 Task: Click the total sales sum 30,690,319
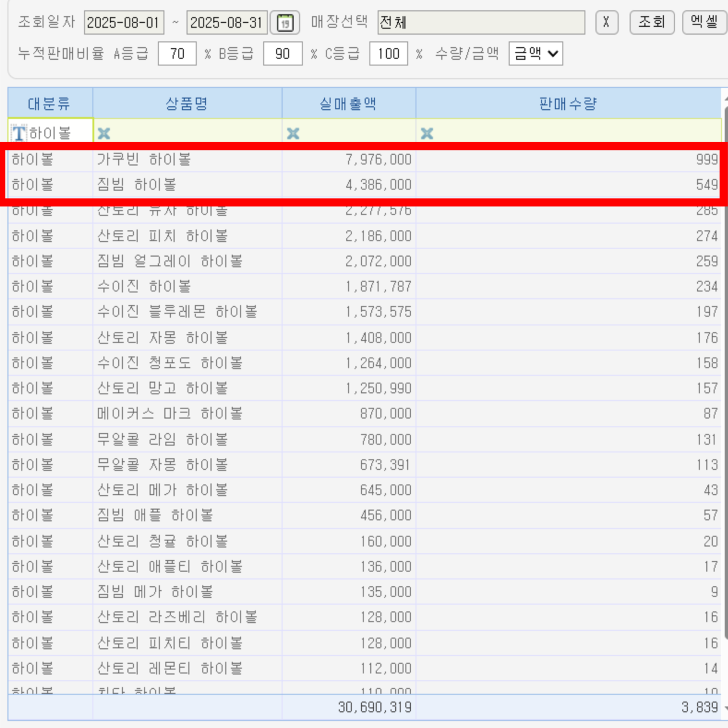pyautogui.click(x=375, y=707)
